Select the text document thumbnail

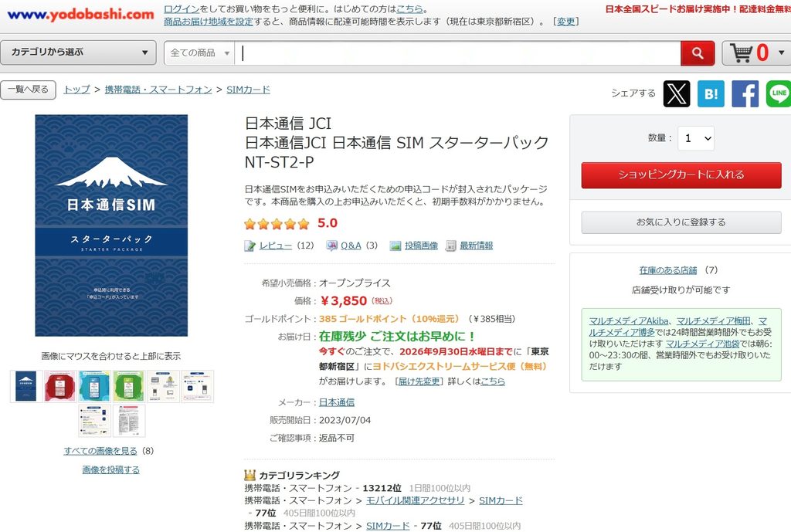(129, 421)
